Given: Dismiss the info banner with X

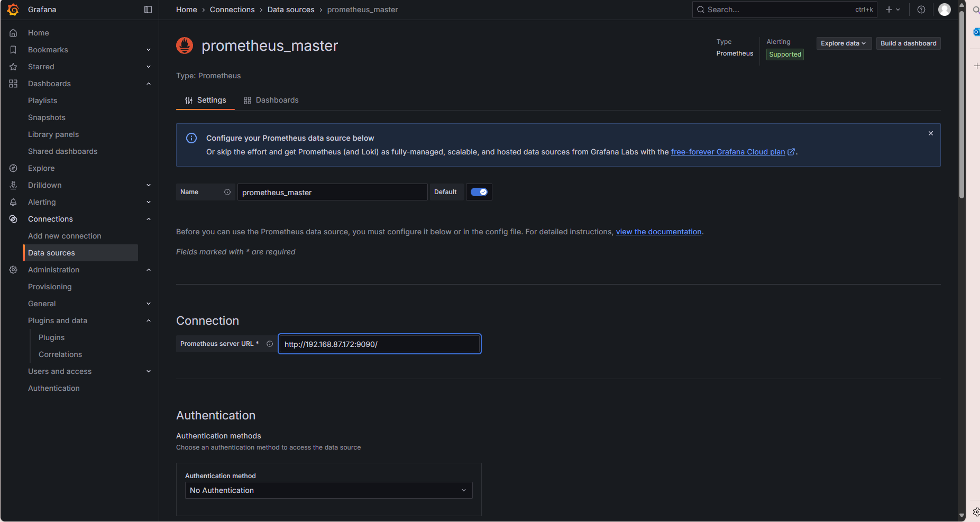Looking at the screenshot, I should tap(931, 133).
